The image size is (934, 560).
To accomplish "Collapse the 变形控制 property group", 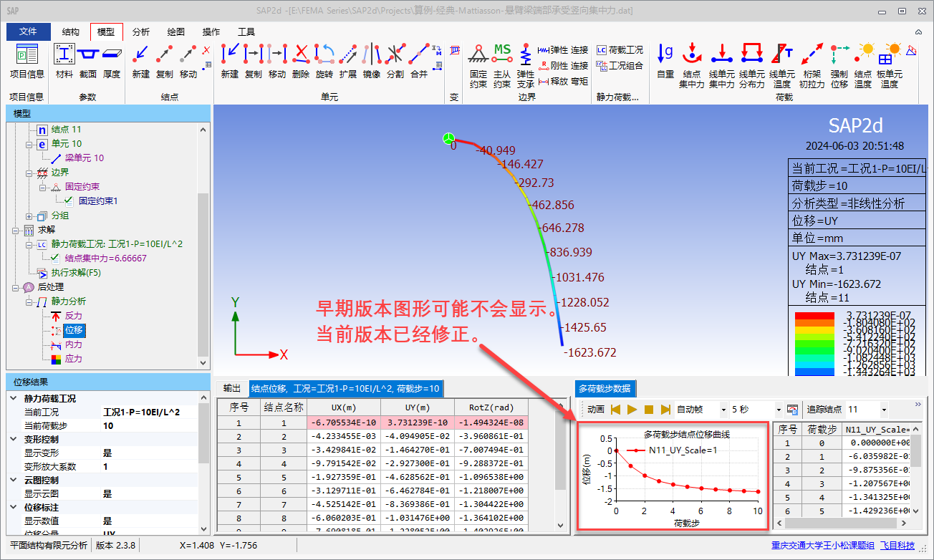I will (x=13, y=439).
